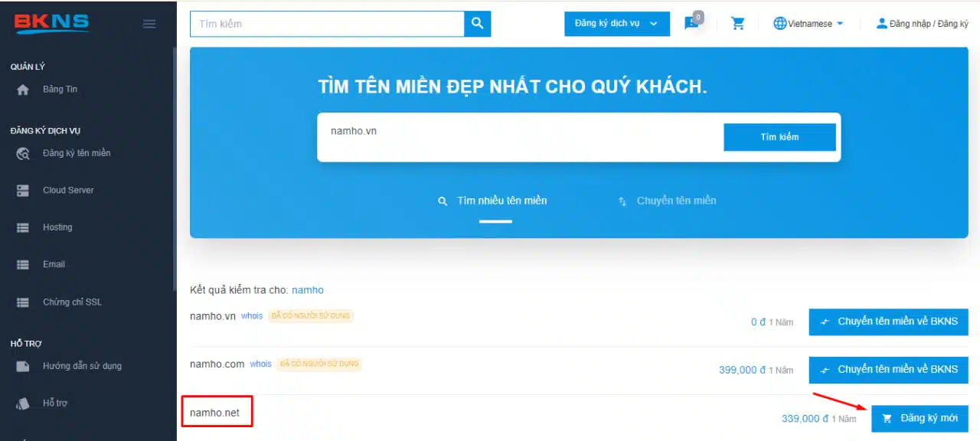Screen dimensions: 980x441
Task: Open Email menu item
Action: click(54, 265)
